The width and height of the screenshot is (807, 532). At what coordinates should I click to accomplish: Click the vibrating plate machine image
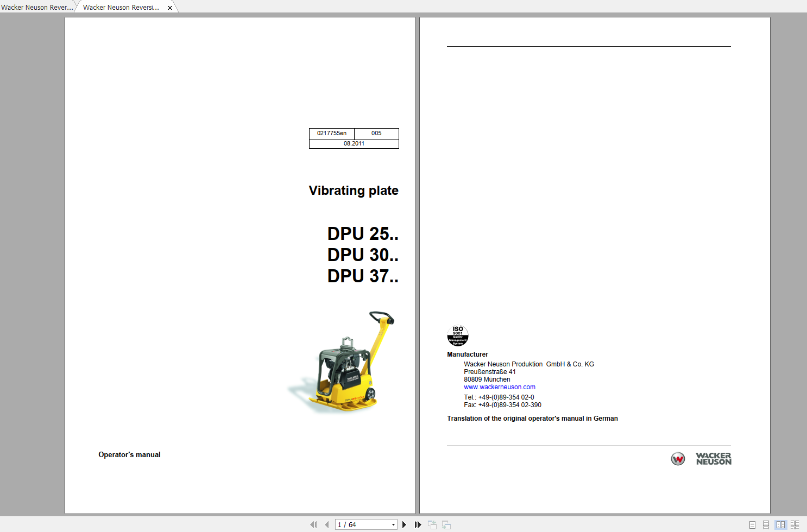[341, 362]
